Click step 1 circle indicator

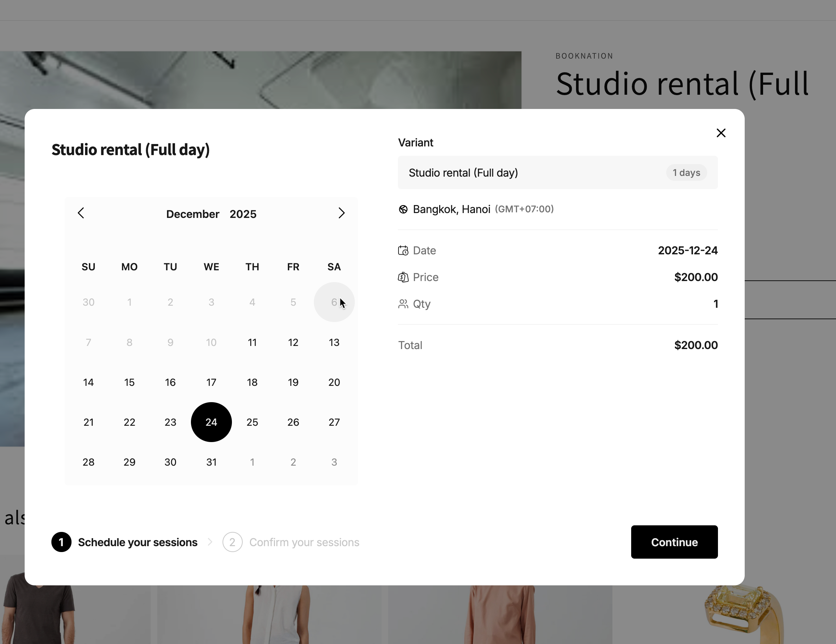point(61,542)
